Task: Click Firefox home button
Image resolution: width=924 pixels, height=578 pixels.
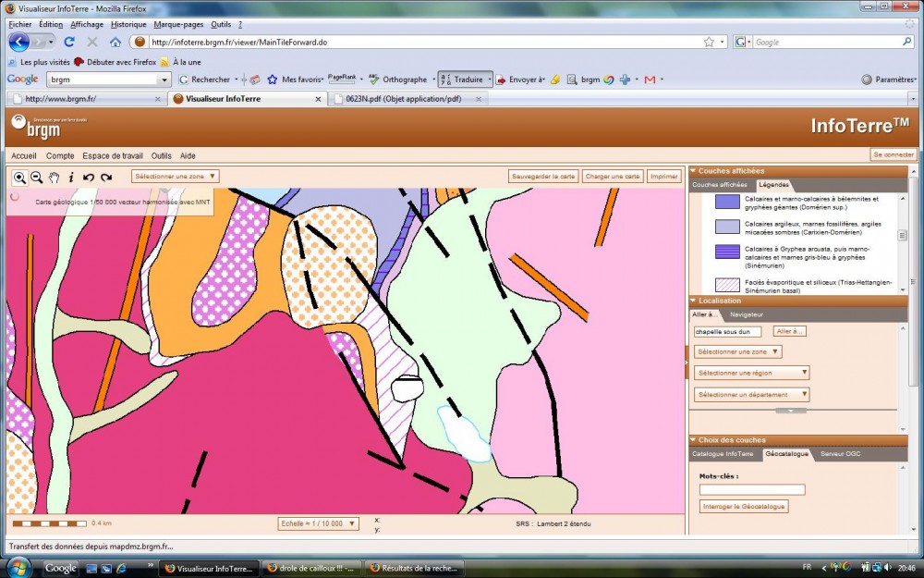Action: click(115, 42)
